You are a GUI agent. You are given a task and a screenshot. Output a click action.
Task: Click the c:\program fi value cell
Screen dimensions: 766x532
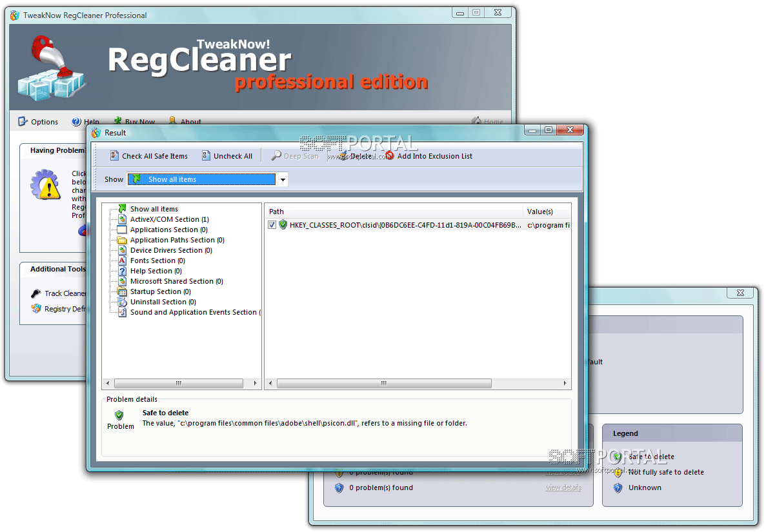[x=548, y=225]
